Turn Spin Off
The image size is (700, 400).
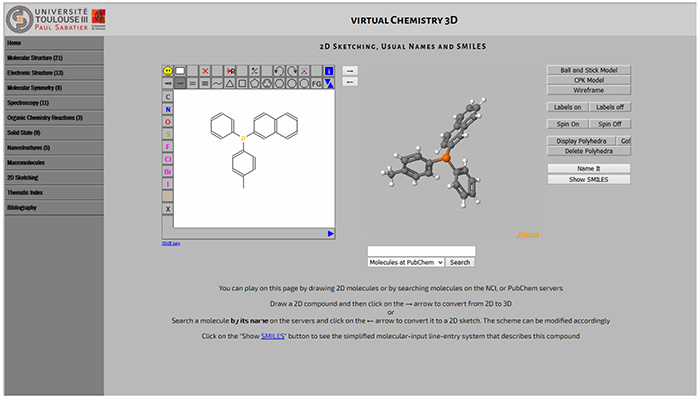click(x=610, y=124)
